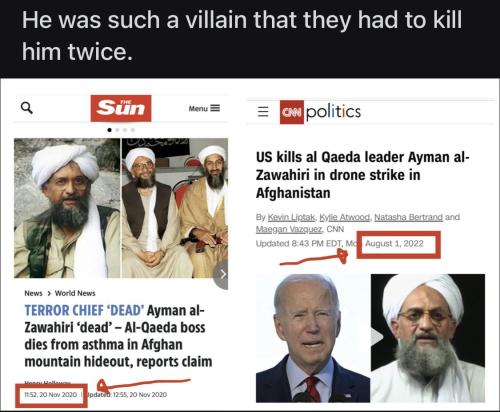The image size is (500, 412).
Task: Open author Maegan Vazquez's profile link
Action: coord(289,229)
